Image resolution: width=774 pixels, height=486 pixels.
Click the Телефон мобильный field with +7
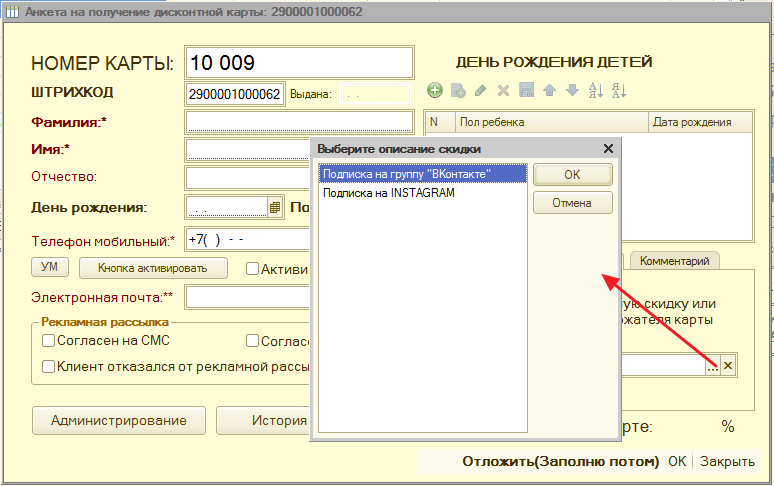(x=248, y=240)
